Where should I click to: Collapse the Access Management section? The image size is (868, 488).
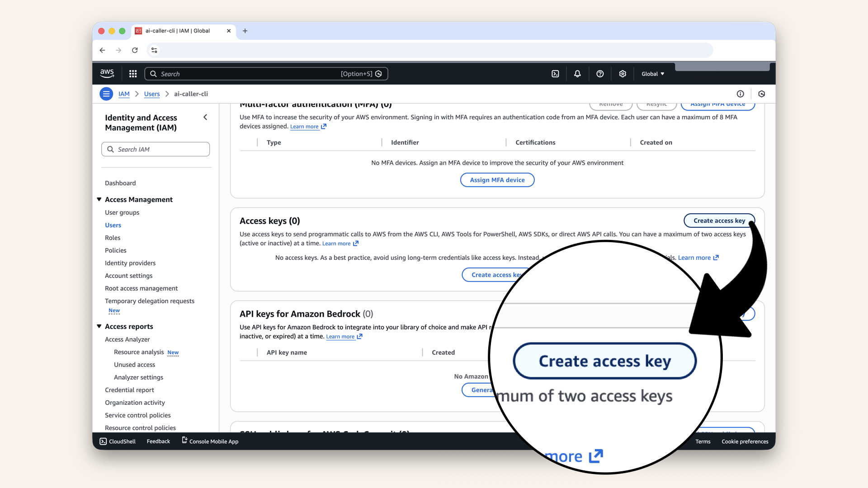point(99,199)
